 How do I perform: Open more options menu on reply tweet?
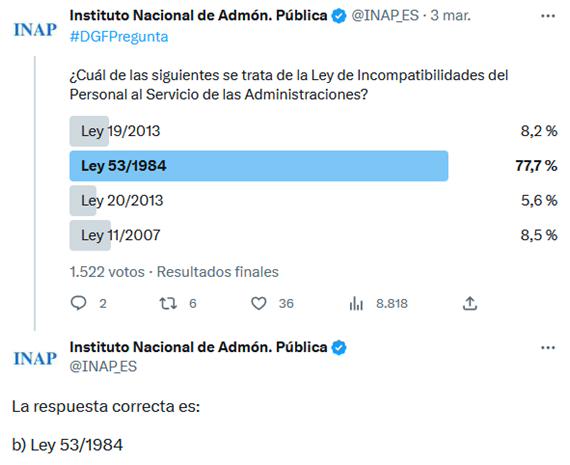(x=548, y=348)
